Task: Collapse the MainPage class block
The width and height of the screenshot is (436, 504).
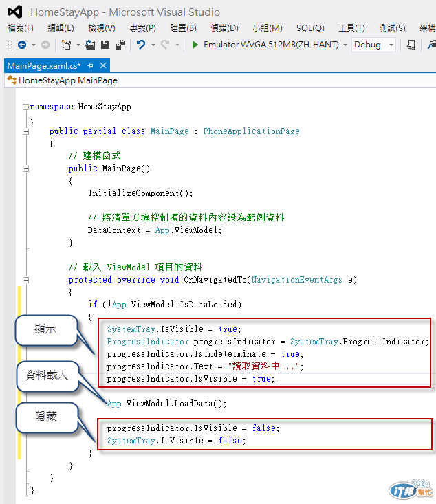Action: 25,131
